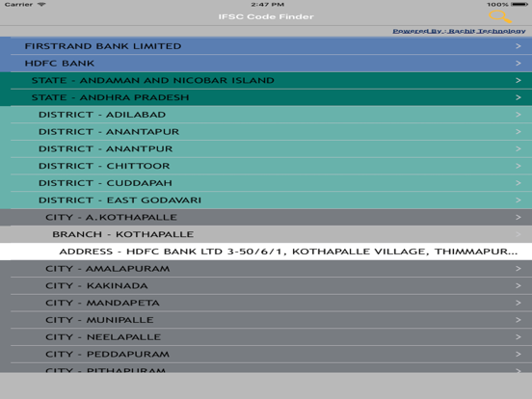This screenshot has width=532, height=399.
Task: Select DISTRICT - ADILABAD row
Action: point(266,115)
